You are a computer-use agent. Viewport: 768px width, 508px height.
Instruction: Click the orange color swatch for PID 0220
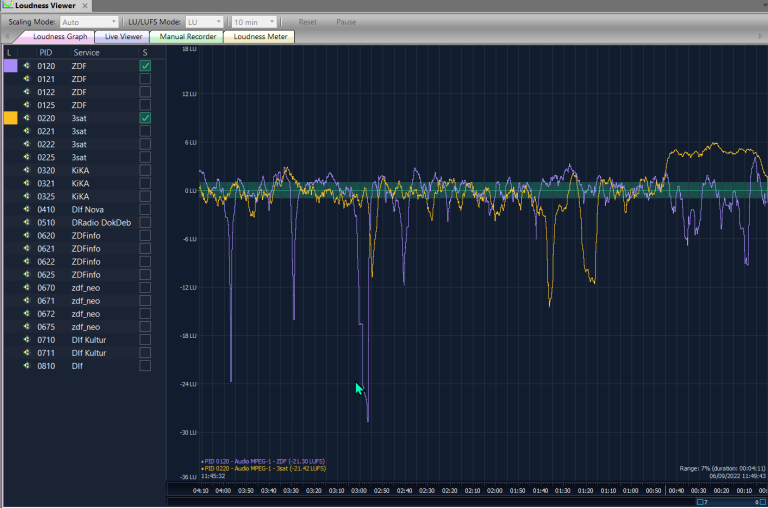tap(11, 118)
